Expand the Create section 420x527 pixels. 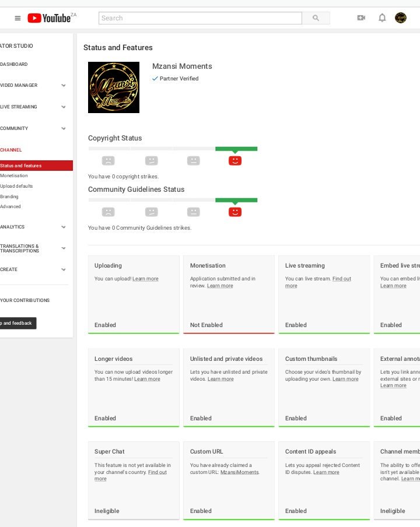click(x=64, y=269)
